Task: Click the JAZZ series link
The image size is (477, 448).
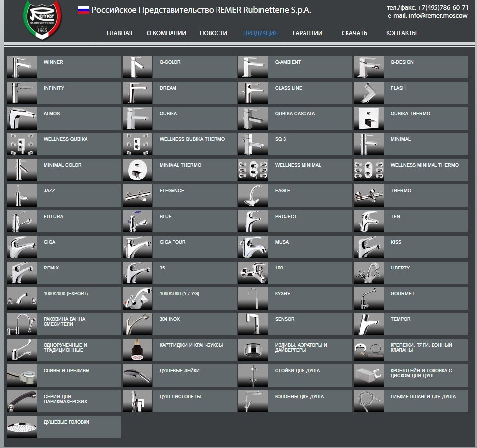Action: point(49,190)
